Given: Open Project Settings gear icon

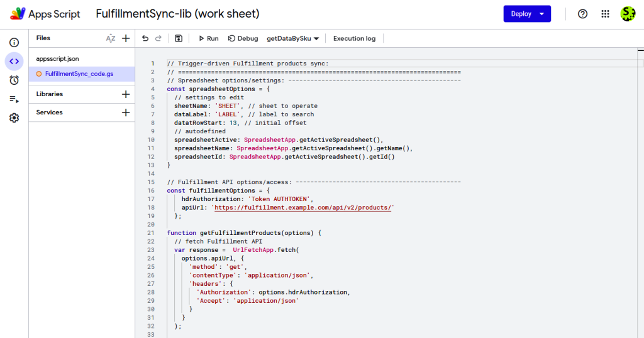Looking at the screenshot, I should click(14, 118).
